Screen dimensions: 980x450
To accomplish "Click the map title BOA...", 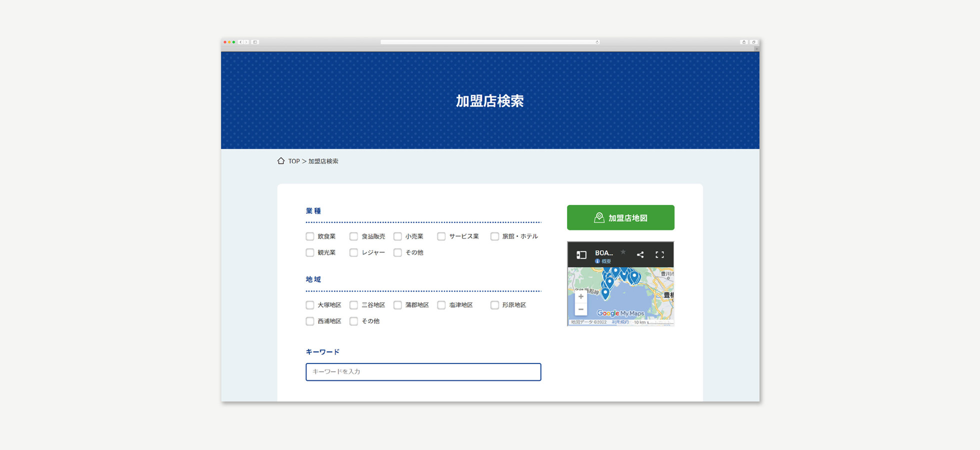I will pos(604,253).
